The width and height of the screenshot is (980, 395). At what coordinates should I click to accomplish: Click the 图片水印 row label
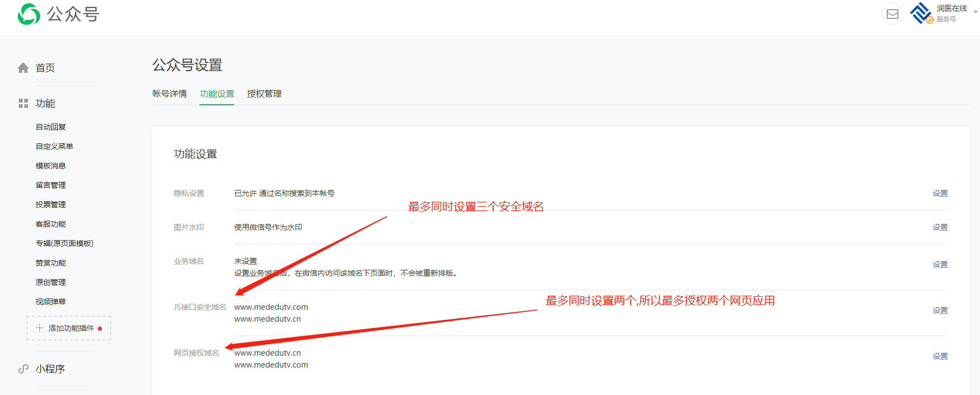tap(189, 227)
